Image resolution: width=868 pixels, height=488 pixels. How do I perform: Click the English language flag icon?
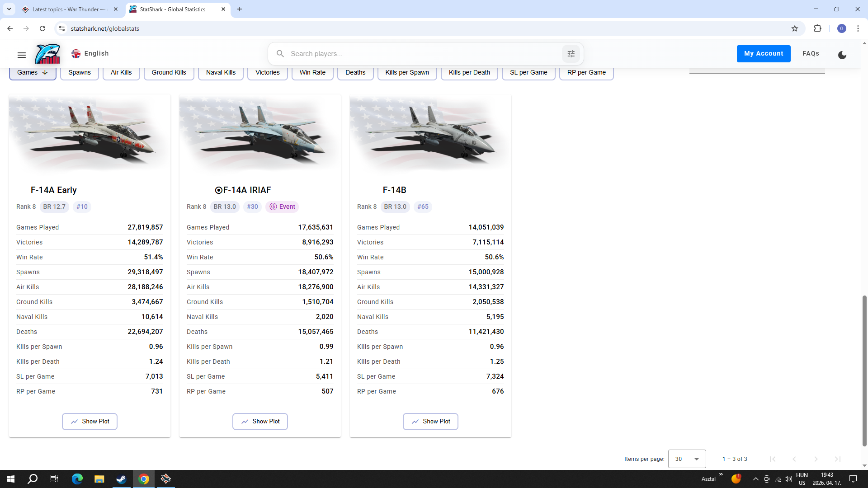[x=76, y=54]
